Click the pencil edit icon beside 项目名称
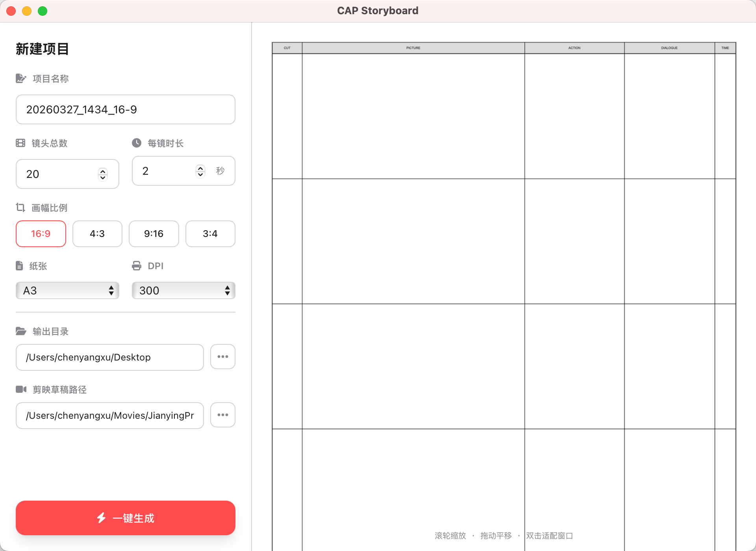Image resolution: width=756 pixels, height=551 pixels. click(21, 78)
